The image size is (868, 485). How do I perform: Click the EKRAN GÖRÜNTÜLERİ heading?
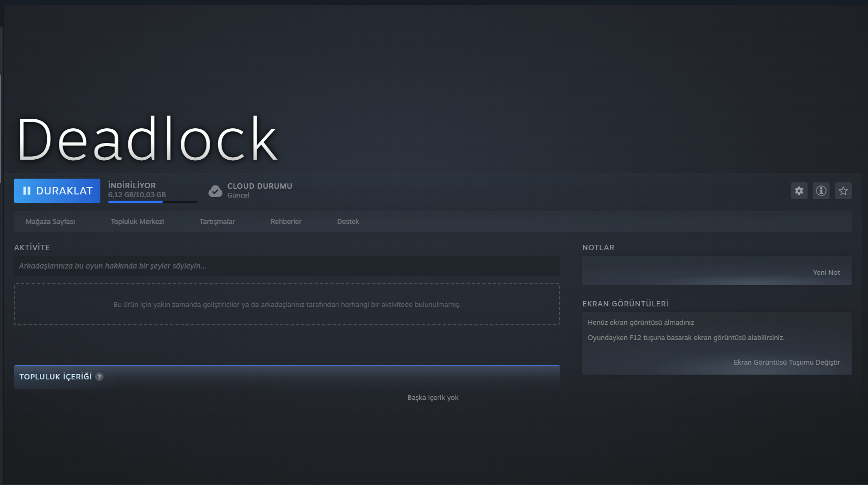click(x=625, y=304)
